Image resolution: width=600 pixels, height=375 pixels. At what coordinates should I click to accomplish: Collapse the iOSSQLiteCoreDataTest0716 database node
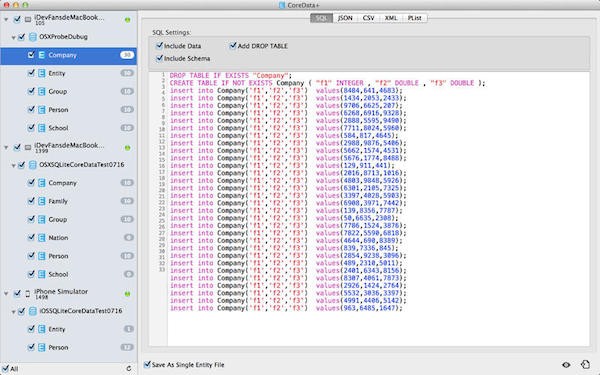pos(13,312)
